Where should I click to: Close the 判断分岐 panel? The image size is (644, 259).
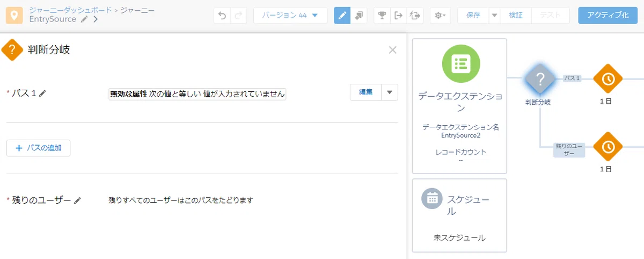pyautogui.click(x=393, y=50)
